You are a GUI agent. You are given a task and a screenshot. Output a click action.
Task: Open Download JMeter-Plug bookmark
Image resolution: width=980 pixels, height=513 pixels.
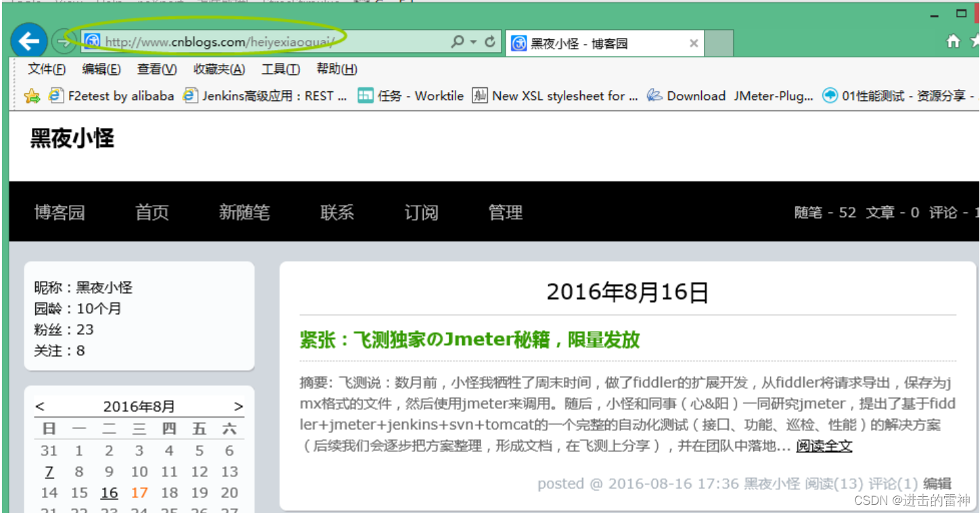point(730,96)
